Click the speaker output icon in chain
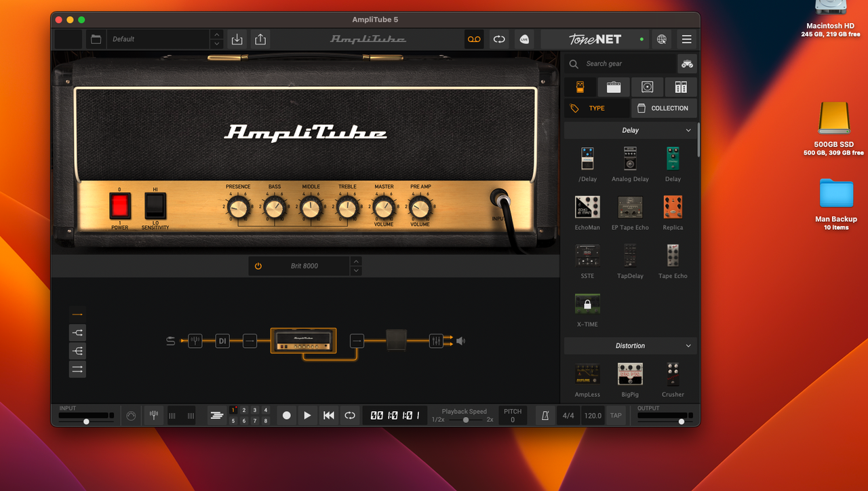Screen dimensions: 868x491 tap(460, 341)
